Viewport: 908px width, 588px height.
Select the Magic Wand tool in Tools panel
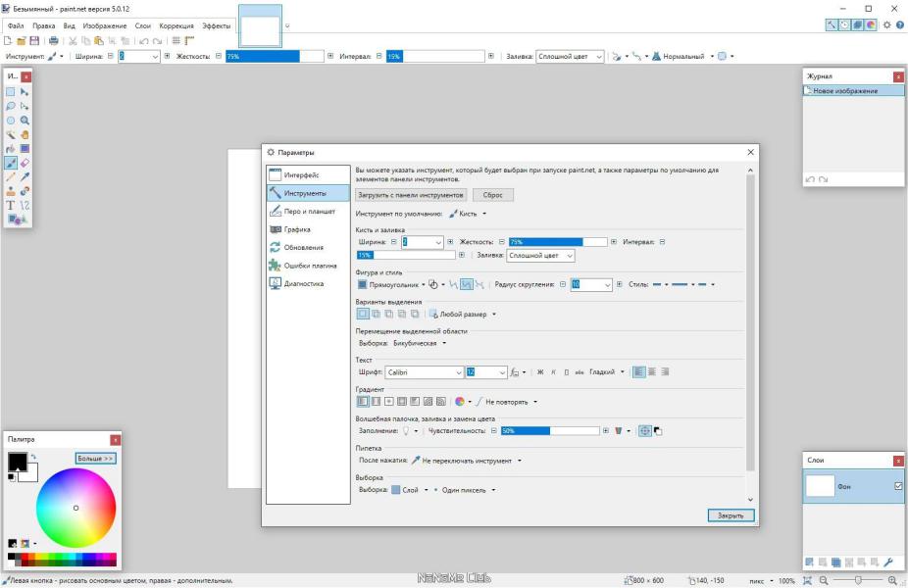[x=11, y=135]
